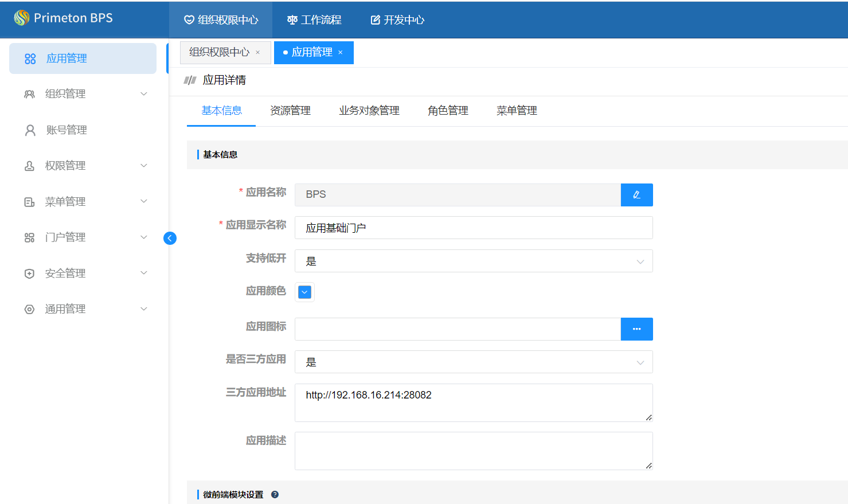Expand the 组织管理 submenu chevron
Viewport: 848px width, 504px height.
(x=144, y=94)
